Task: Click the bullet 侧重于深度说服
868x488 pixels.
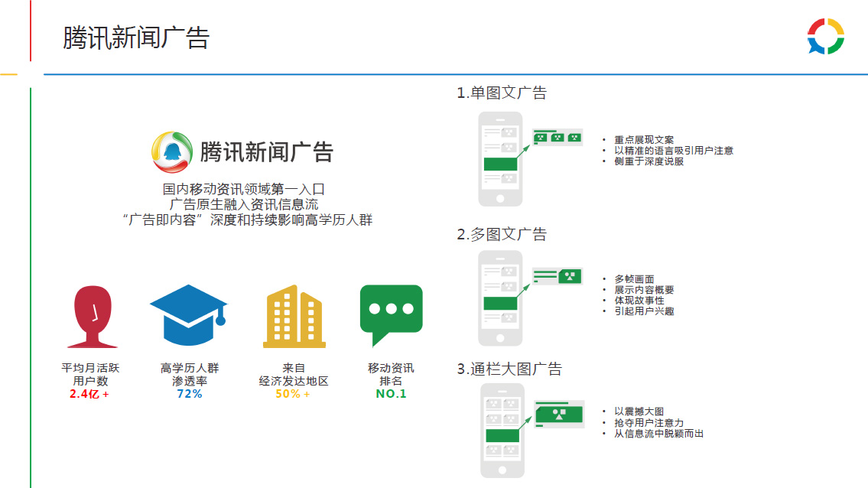Action: coord(649,161)
